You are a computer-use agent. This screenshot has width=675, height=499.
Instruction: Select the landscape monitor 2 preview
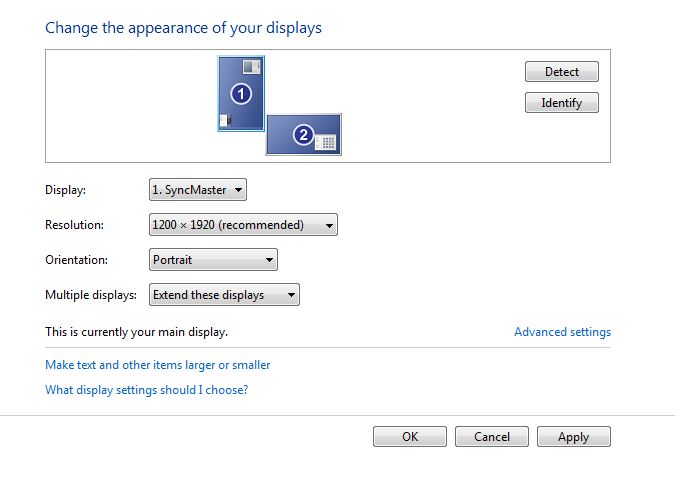click(303, 134)
